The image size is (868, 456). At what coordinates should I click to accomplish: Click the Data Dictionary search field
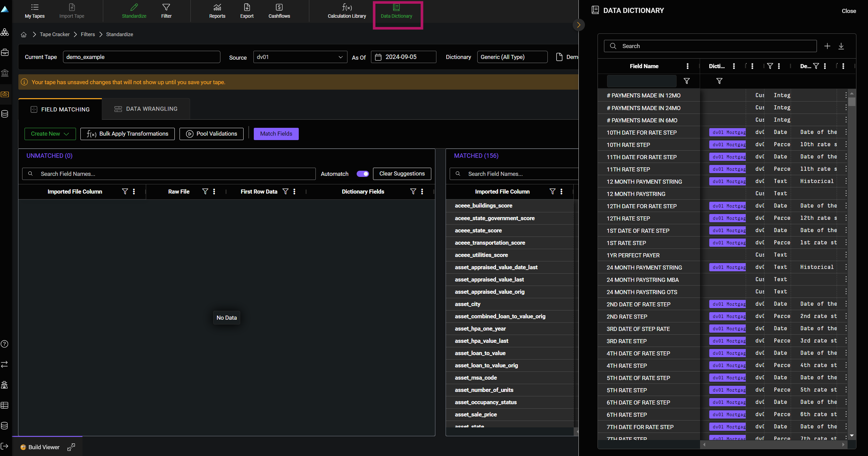pyautogui.click(x=710, y=46)
